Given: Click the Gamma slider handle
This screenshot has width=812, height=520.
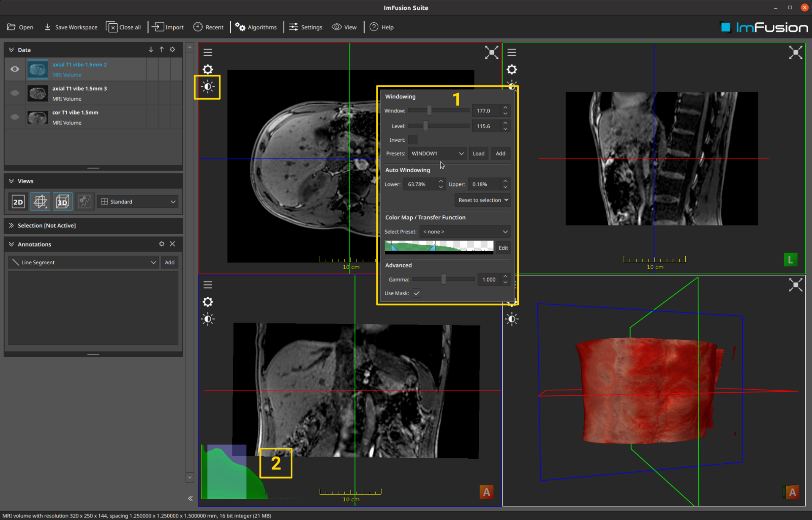Looking at the screenshot, I should pyautogui.click(x=443, y=279).
